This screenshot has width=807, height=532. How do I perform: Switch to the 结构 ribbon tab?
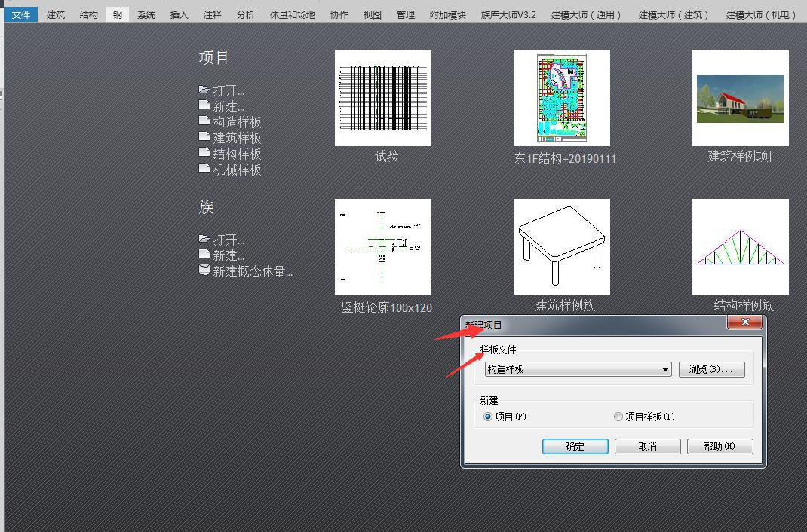tap(88, 14)
